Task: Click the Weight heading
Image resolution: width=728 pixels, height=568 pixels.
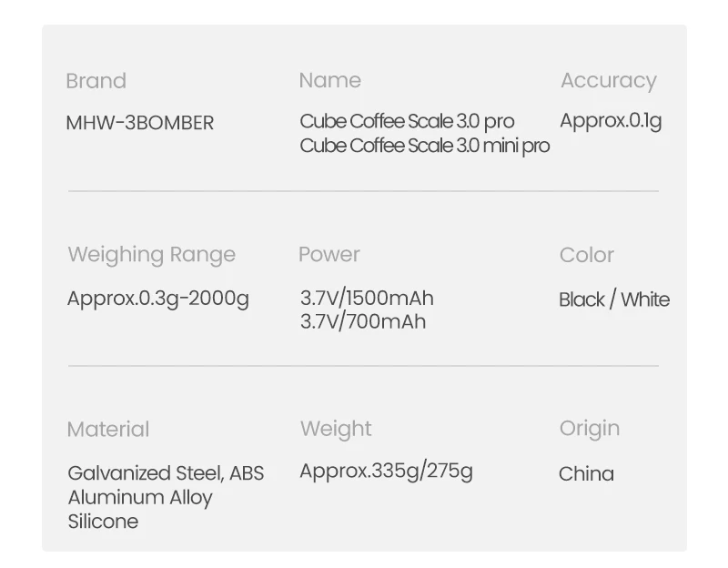Action: pos(336,429)
